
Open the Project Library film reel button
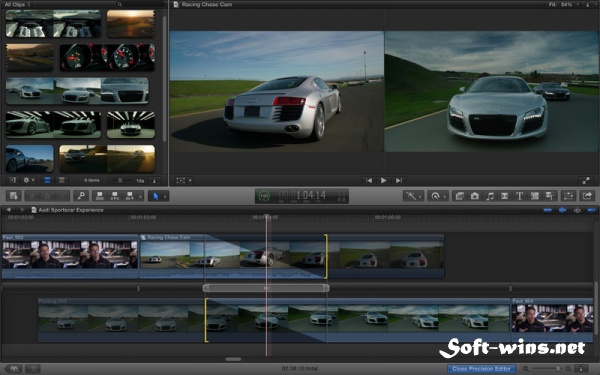pyautogui.click(x=13, y=369)
